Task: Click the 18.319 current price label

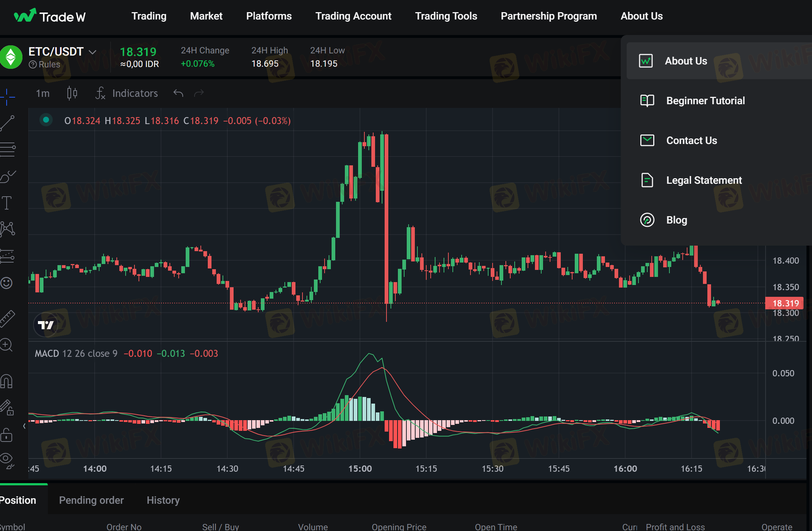Action: (785, 303)
